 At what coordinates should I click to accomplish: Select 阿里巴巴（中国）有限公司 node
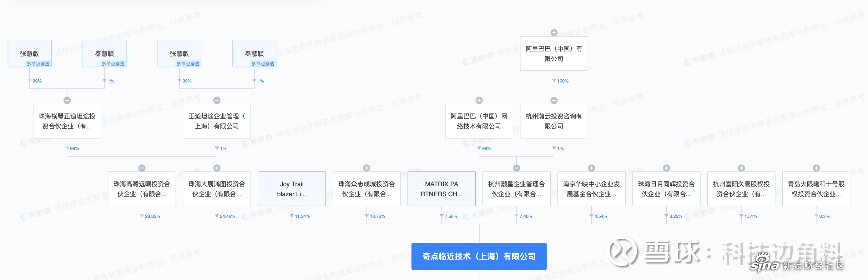tap(554, 53)
